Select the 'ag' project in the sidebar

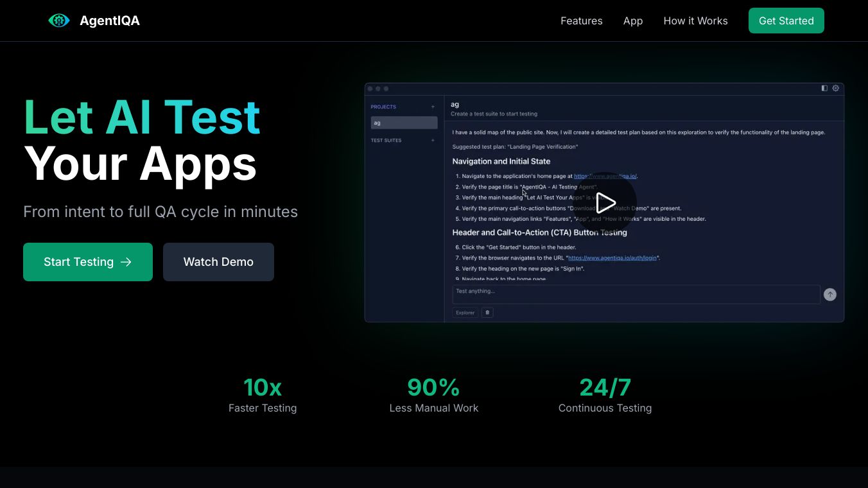(404, 123)
